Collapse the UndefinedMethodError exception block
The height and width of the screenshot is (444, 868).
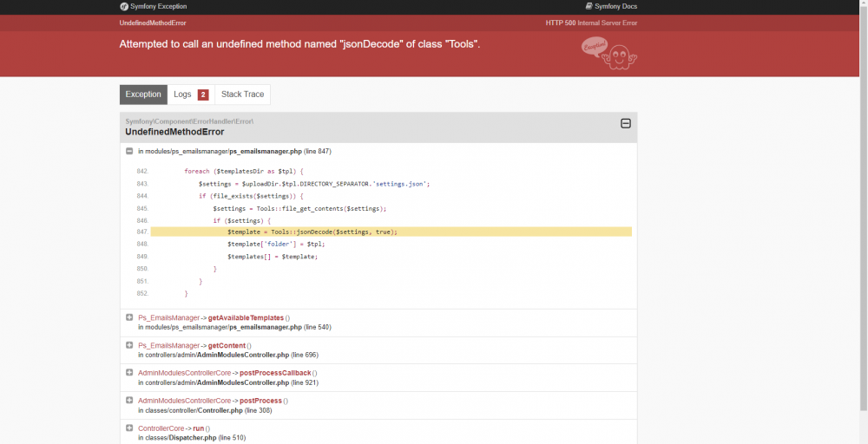[626, 123]
